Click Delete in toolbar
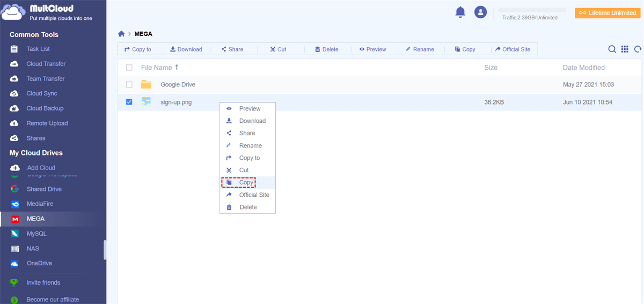 tap(326, 49)
